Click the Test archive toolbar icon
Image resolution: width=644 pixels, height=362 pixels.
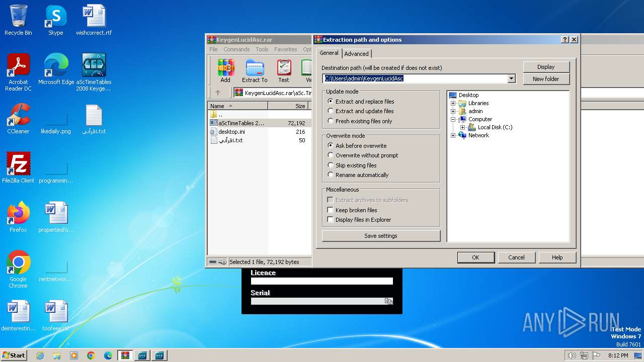pyautogui.click(x=284, y=71)
